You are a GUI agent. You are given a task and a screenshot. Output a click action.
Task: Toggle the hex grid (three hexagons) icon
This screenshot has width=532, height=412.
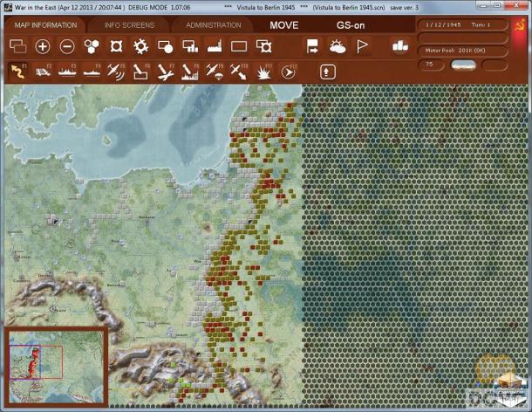click(92, 46)
